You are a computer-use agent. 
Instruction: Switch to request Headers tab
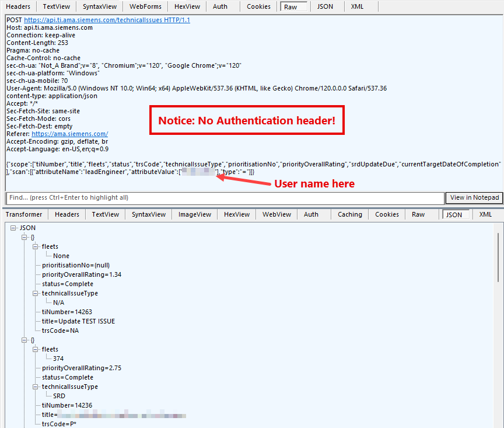18,6
